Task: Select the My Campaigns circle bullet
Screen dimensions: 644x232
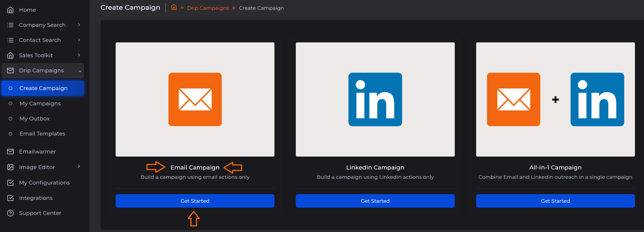Action: coord(10,104)
